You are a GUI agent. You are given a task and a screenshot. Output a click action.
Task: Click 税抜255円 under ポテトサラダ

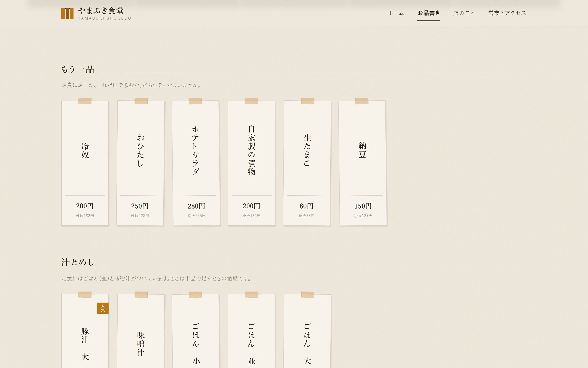pyautogui.click(x=197, y=216)
